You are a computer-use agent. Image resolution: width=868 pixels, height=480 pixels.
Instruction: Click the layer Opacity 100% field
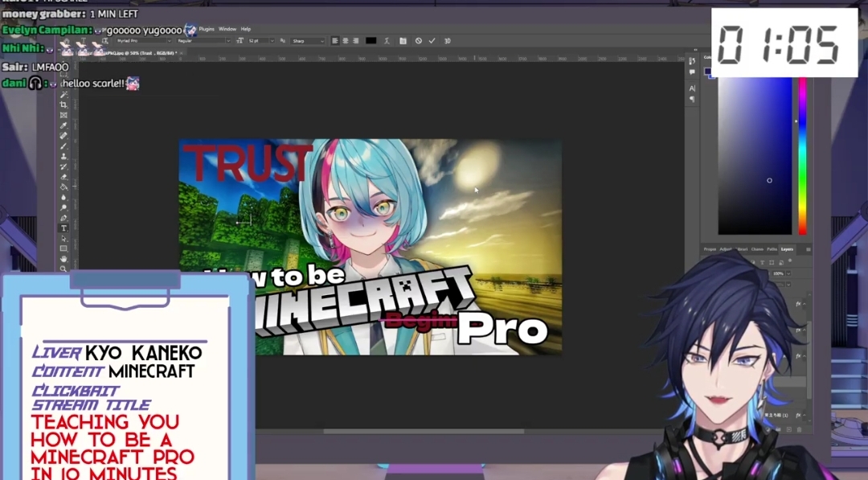pyautogui.click(x=778, y=273)
